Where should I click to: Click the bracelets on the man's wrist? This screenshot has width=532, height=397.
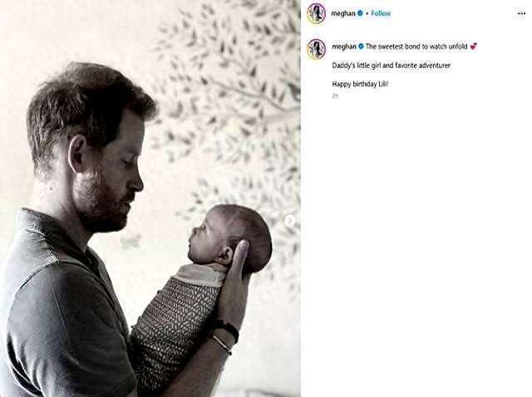[225, 336]
